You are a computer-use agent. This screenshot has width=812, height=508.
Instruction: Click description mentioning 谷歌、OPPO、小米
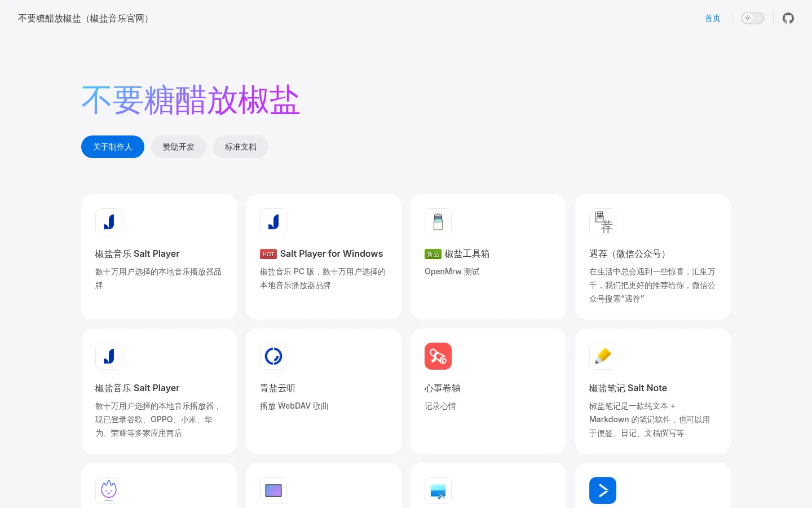158,419
